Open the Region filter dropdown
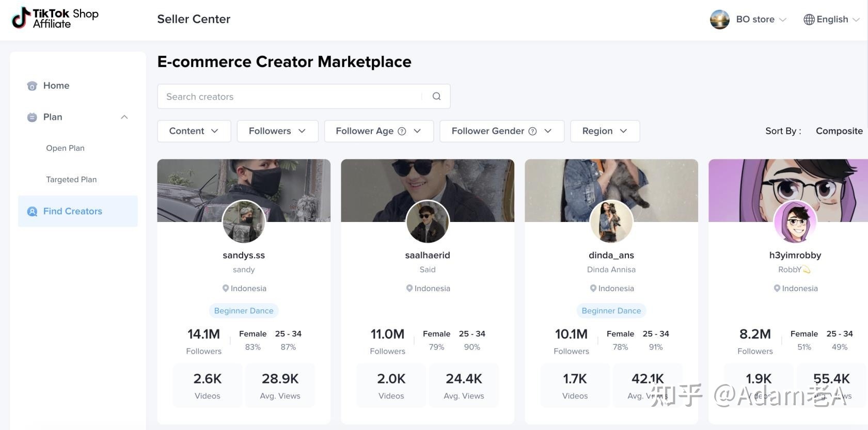Image resolution: width=868 pixels, height=430 pixels. click(x=605, y=131)
